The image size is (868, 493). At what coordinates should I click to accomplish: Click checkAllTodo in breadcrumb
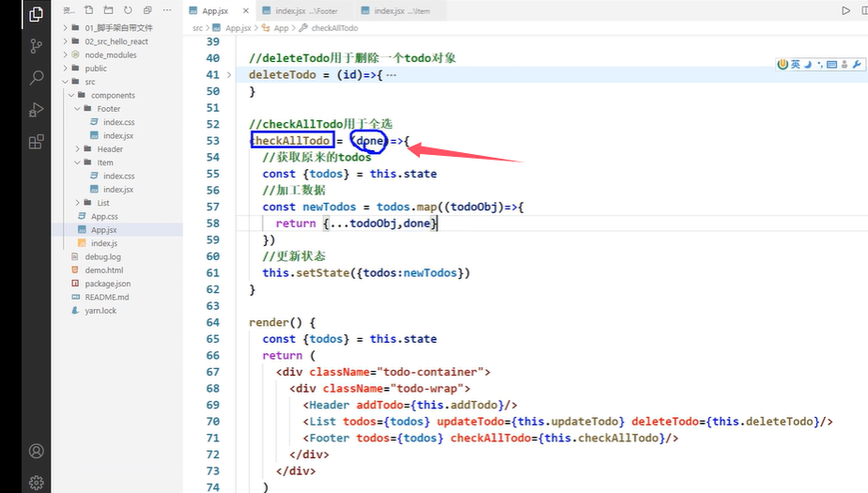[334, 27]
